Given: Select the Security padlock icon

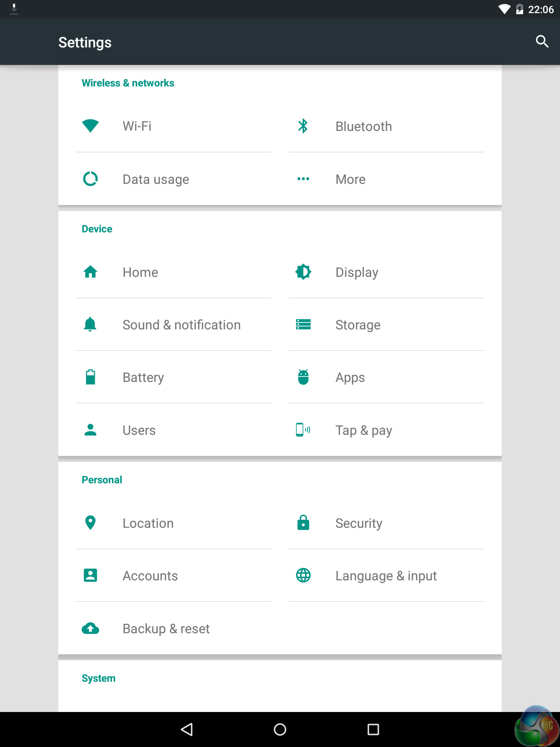Looking at the screenshot, I should (303, 523).
